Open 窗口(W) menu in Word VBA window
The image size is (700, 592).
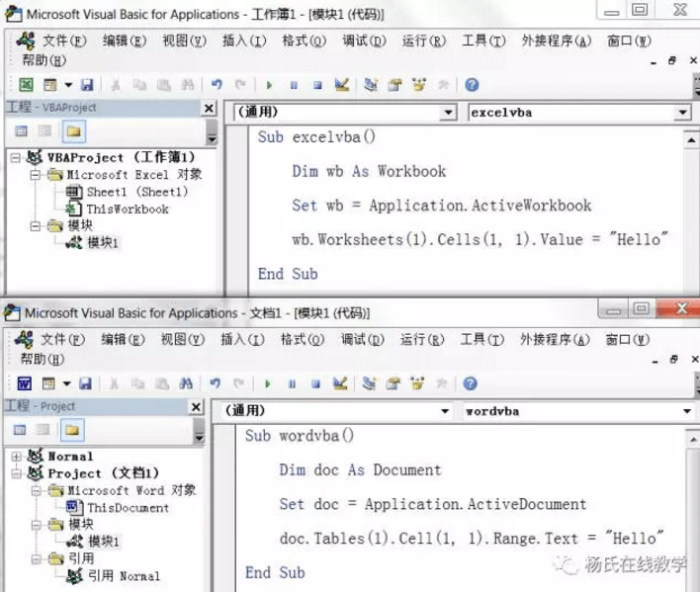(627, 340)
